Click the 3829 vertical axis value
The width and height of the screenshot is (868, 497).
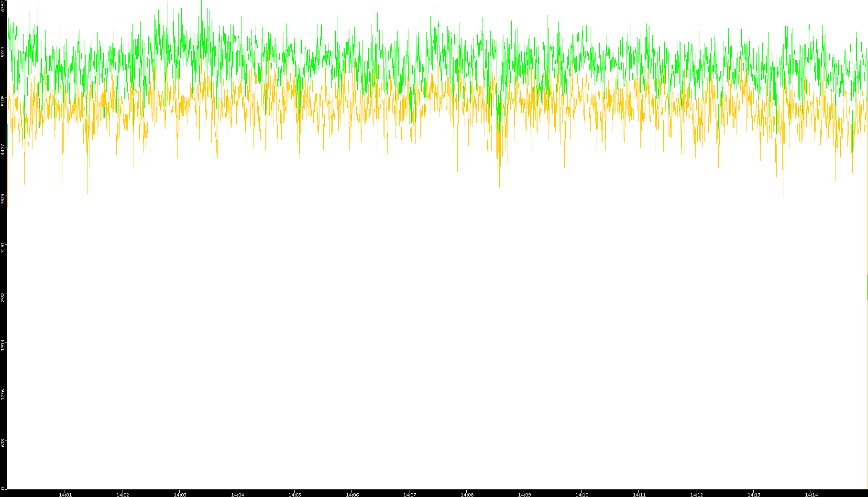[x=3, y=199]
